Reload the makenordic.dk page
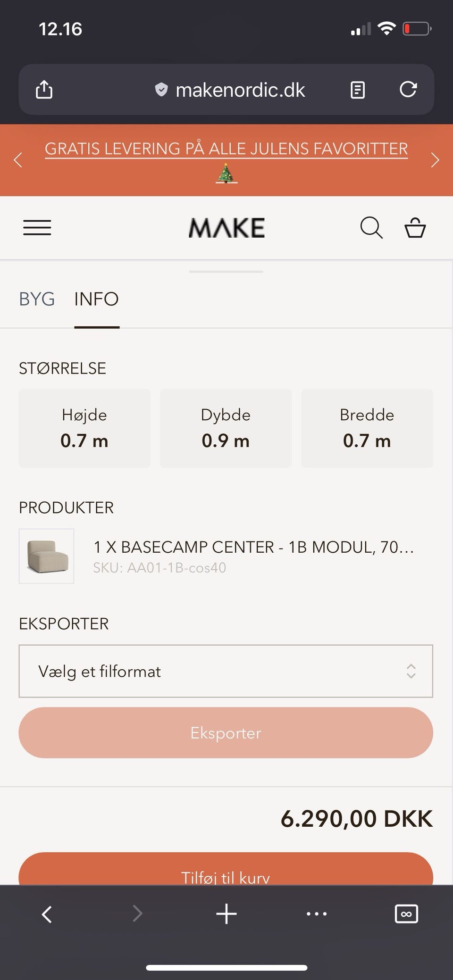This screenshot has height=980, width=453. 408,90
